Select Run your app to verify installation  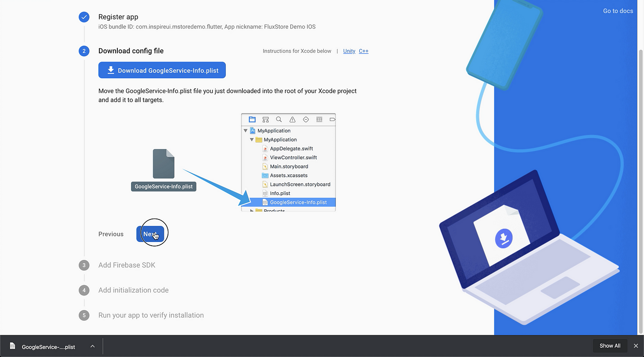(x=151, y=315)
